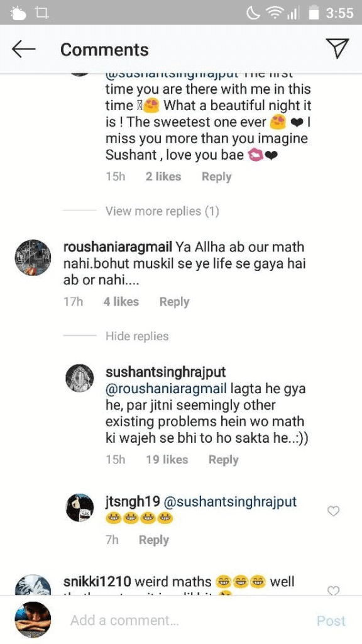View 4 likes on roushaniaragmail's comment

121,302
